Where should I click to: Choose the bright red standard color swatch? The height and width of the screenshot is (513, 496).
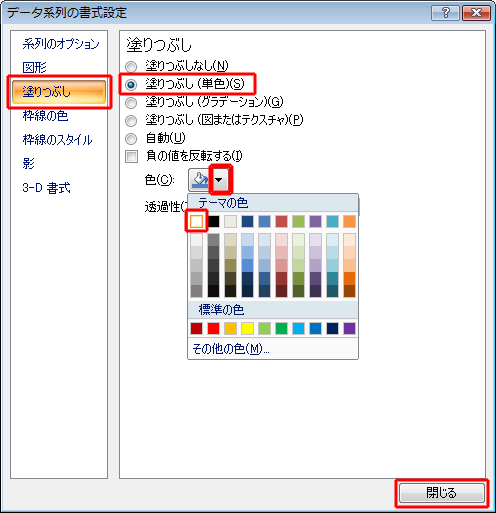213,328
